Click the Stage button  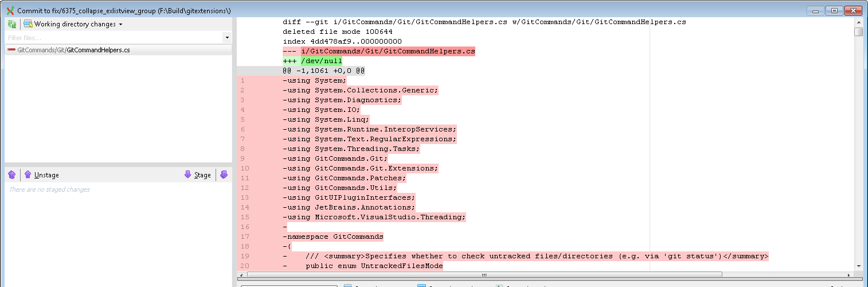click(x=198, y=175)
